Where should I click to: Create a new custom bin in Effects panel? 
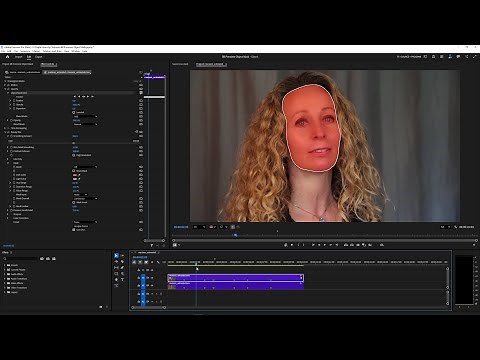(101, 307)
